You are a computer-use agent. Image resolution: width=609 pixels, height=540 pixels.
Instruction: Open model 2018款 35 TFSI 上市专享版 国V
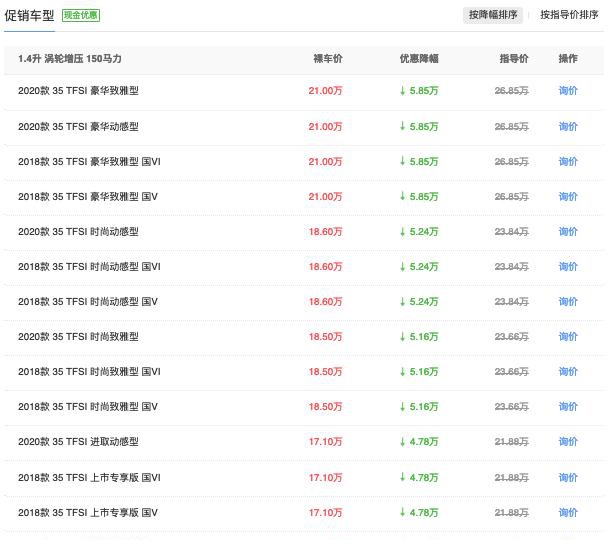(x=88, y=512)
